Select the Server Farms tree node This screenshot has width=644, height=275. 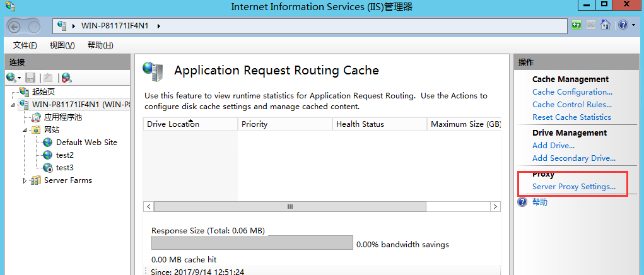(67, 180)
